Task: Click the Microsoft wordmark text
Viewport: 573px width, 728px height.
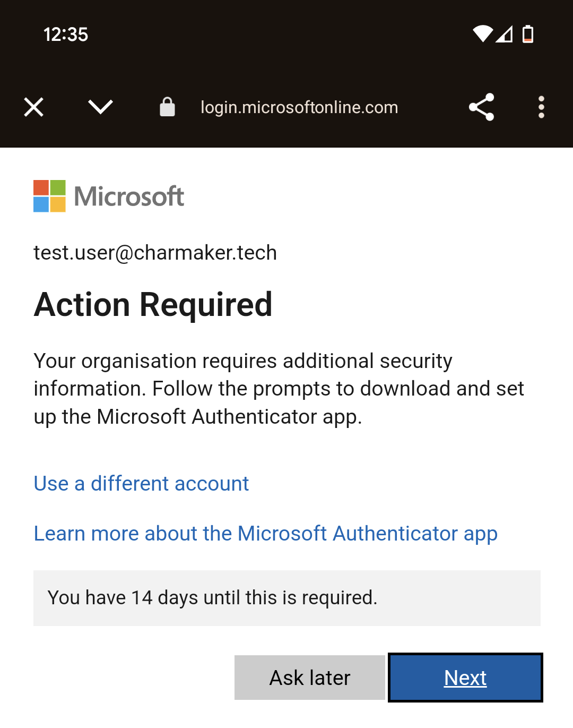Action: coord(129,196)
